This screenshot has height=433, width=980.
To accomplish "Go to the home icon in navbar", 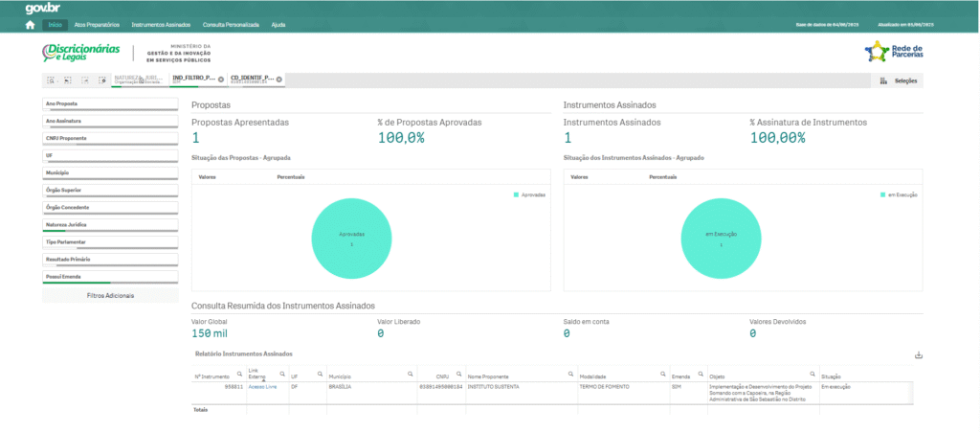I will click(30, 25).
